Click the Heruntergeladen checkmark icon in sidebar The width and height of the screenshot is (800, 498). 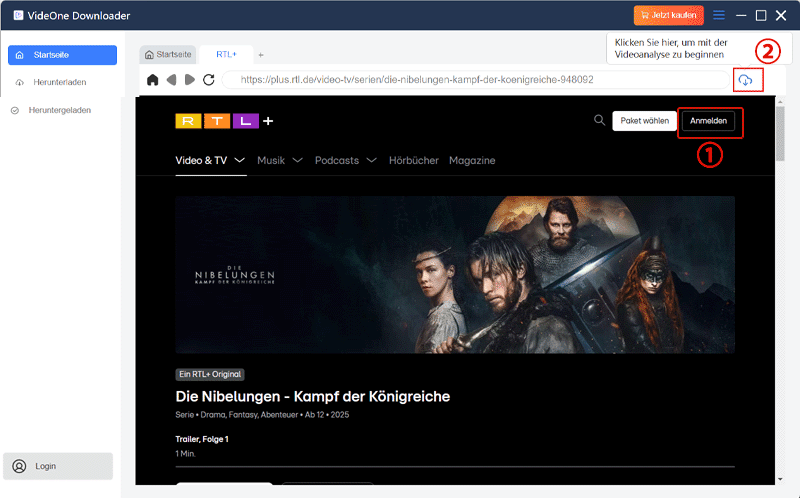[15, 111]
